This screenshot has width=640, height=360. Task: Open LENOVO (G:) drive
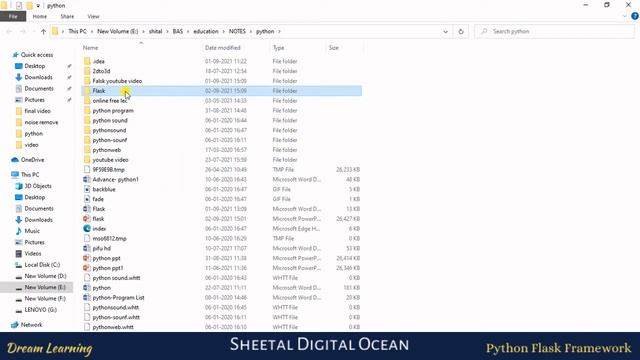coord(40,310)
